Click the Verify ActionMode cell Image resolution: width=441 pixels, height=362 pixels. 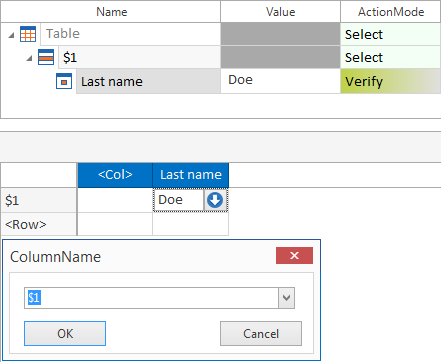click(x=390, y=81)
